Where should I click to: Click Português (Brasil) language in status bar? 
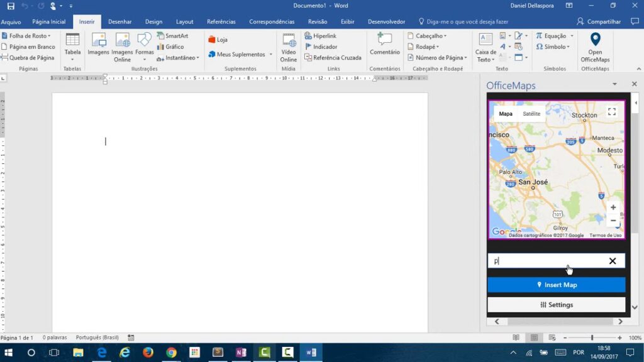coord(97,337)
